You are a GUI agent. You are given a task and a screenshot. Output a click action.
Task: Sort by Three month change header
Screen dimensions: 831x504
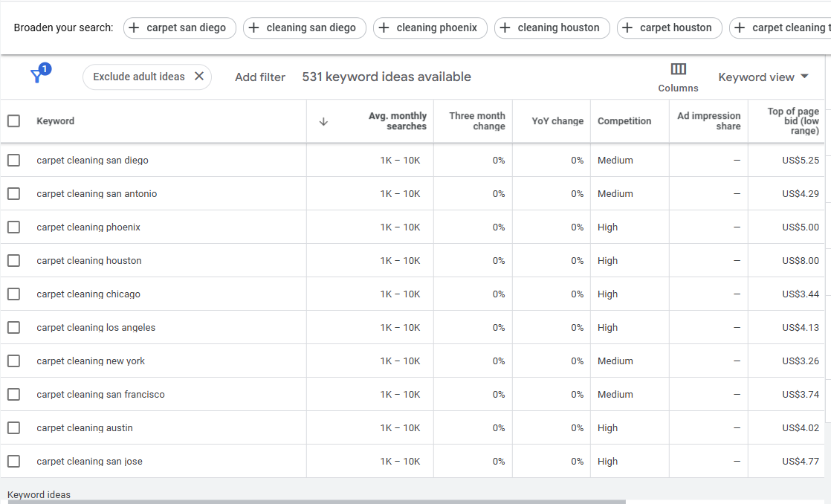[x=476, y=121]
